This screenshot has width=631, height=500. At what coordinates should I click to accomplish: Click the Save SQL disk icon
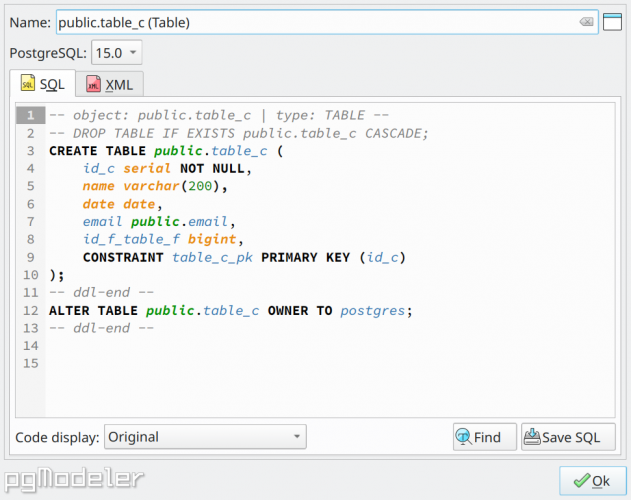pos(532,437)
